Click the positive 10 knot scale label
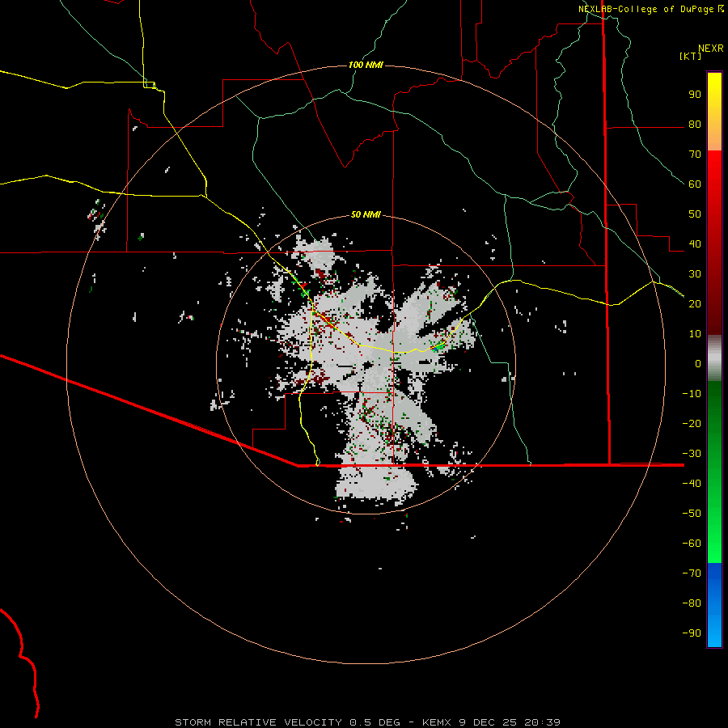The width and height of the screenshot is (728, 728). [x=695, y=334]
